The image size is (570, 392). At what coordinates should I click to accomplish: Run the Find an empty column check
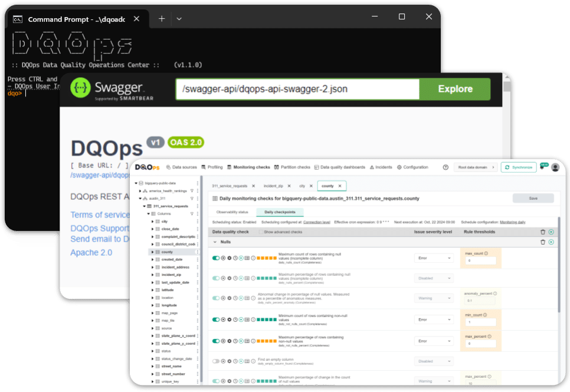241,361
